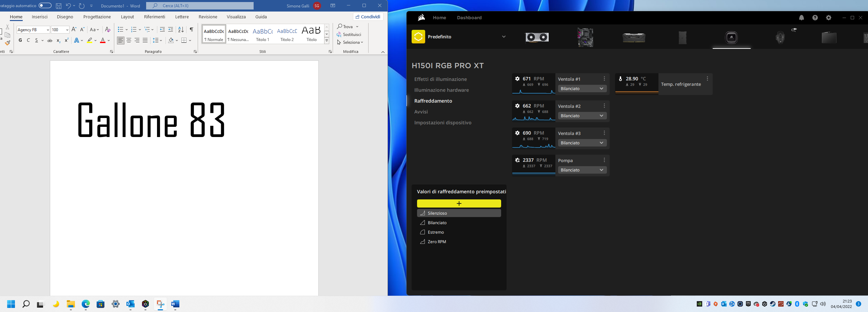Increase font size in Word ribbon

click(x=74, y=30)
